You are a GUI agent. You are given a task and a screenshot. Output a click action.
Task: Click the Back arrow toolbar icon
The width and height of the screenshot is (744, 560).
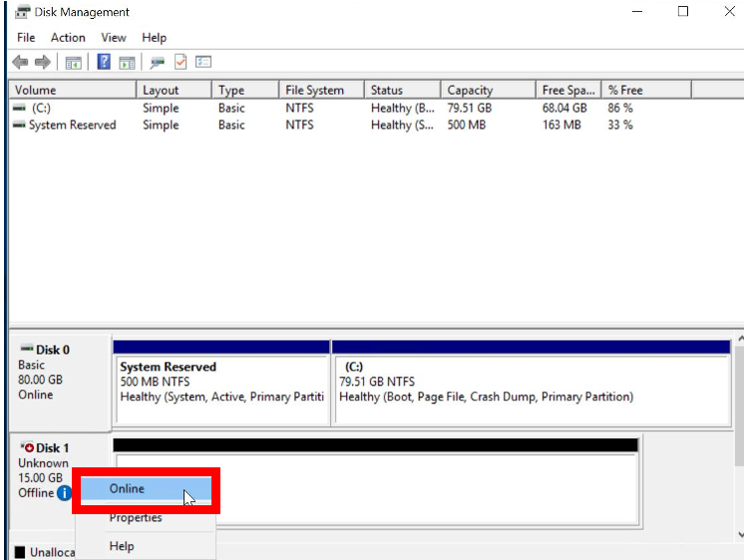(x=20, y=62)
